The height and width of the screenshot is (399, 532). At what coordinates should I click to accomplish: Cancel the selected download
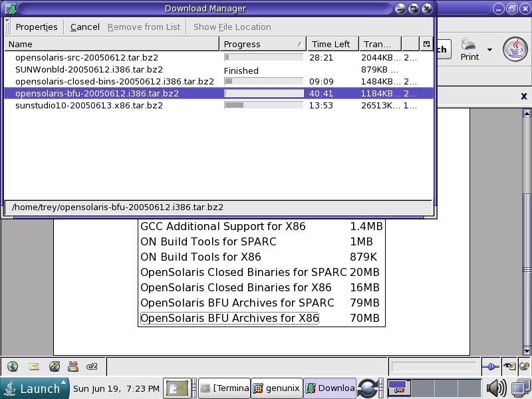(x=85, y=27)
